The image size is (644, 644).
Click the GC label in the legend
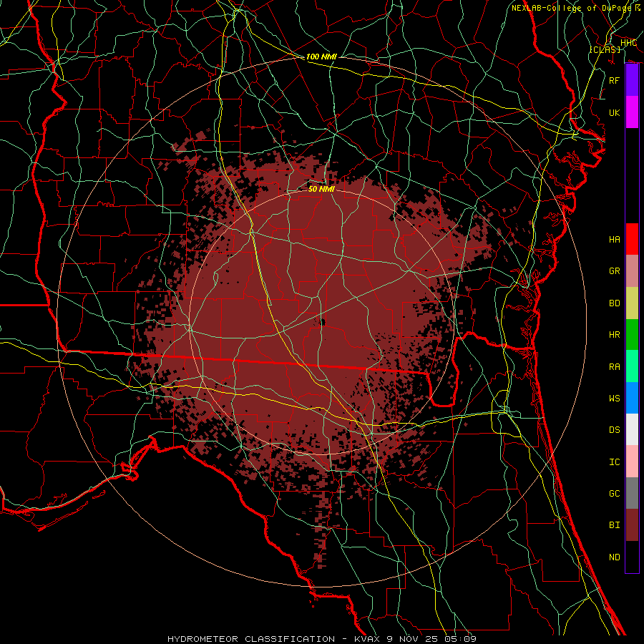615,494
